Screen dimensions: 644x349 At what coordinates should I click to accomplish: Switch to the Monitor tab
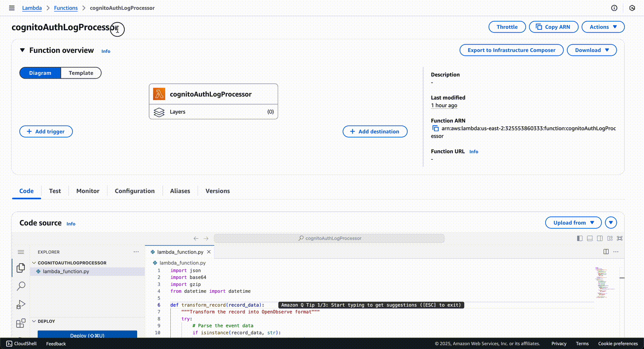[87, 191]
